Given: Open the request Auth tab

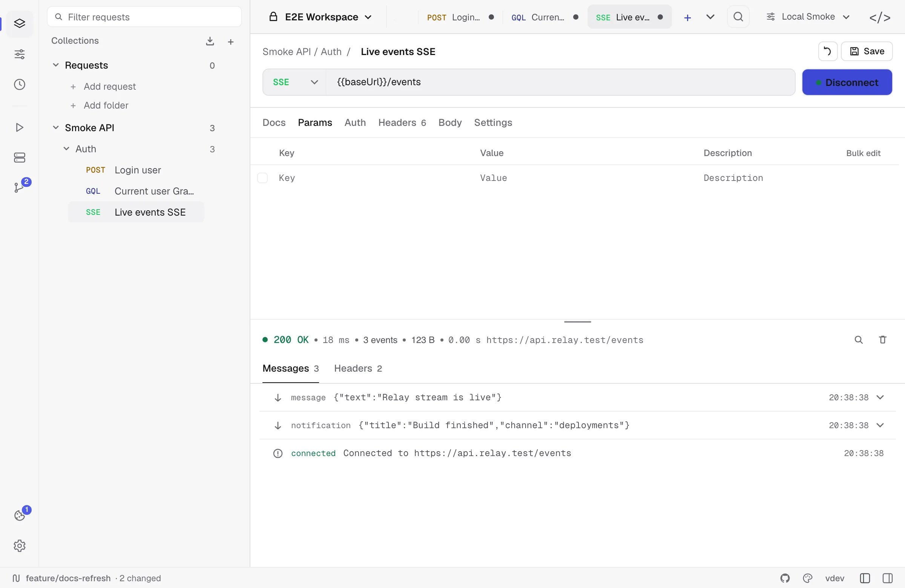Looking at the screenshot, I should [355, 122].
